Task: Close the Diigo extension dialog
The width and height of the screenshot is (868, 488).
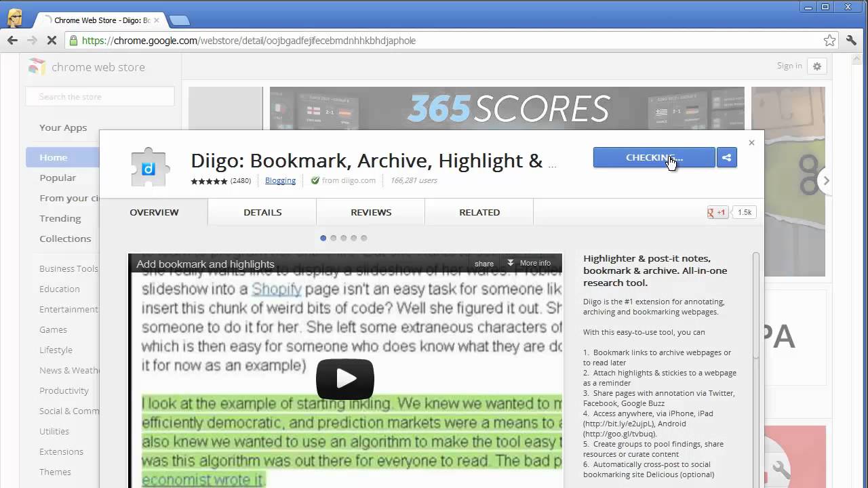Action: coord(751,142)
